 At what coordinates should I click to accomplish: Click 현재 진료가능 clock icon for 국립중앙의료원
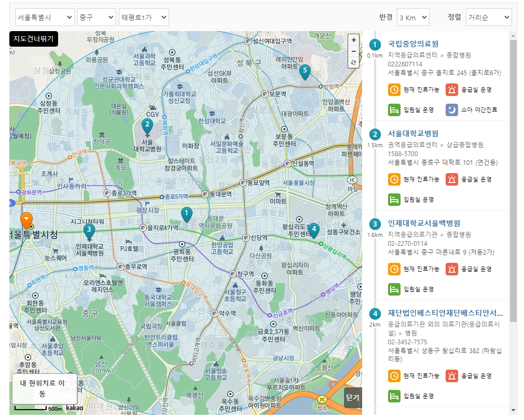[x=394, y=90]
